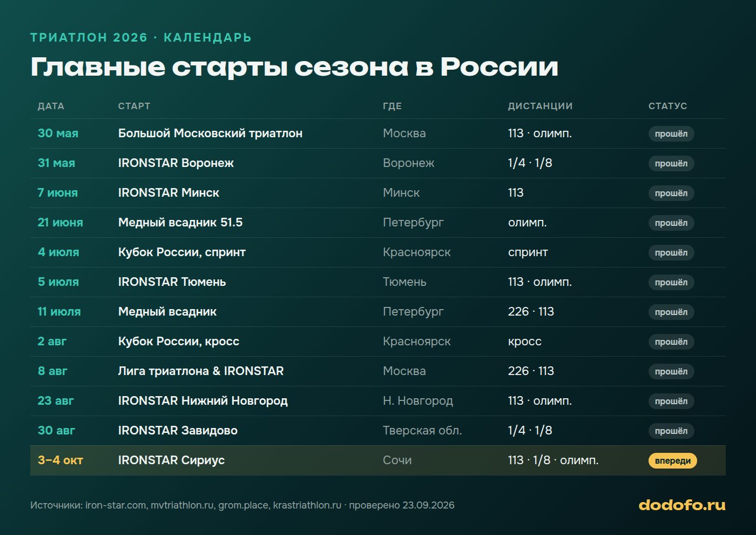Select the 'IRONSTAR Тюмень' event name
Screen dimensions: 756x535
tap(172, 282)
